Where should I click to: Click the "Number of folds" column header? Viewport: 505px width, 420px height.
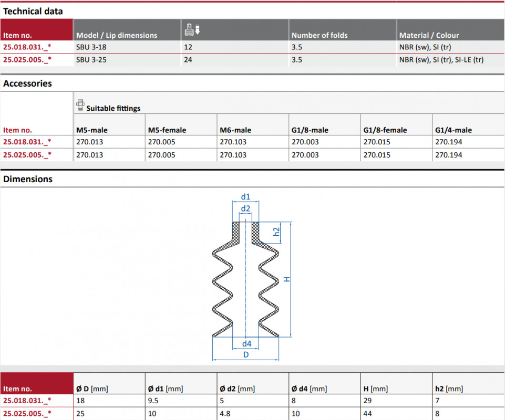[x=320, y=35]
